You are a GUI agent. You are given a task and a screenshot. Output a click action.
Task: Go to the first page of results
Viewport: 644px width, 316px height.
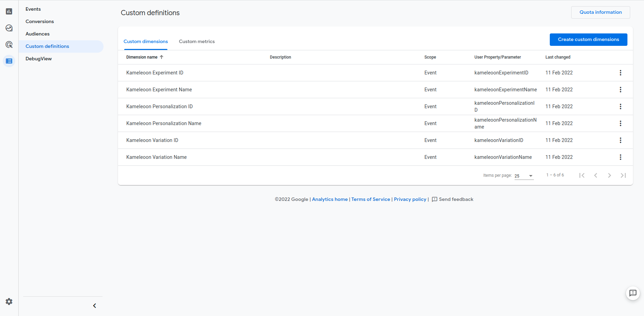[582, 175]
